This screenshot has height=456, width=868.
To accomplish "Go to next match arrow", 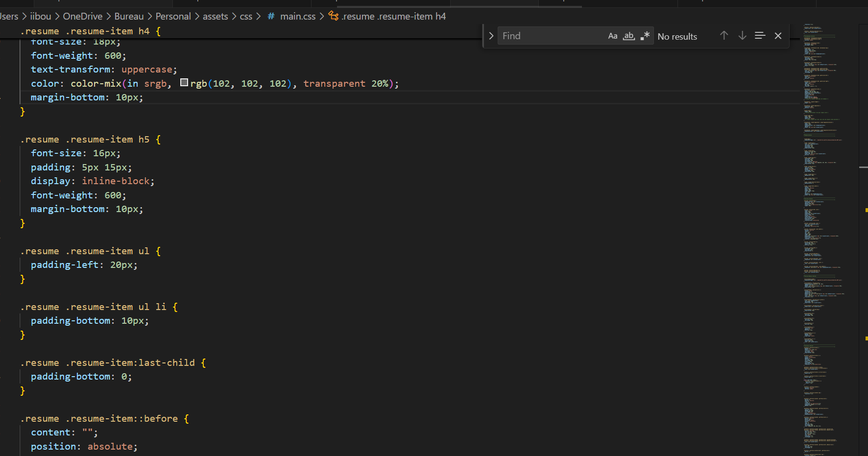I will pyautogui.click(x=742, y=36).
